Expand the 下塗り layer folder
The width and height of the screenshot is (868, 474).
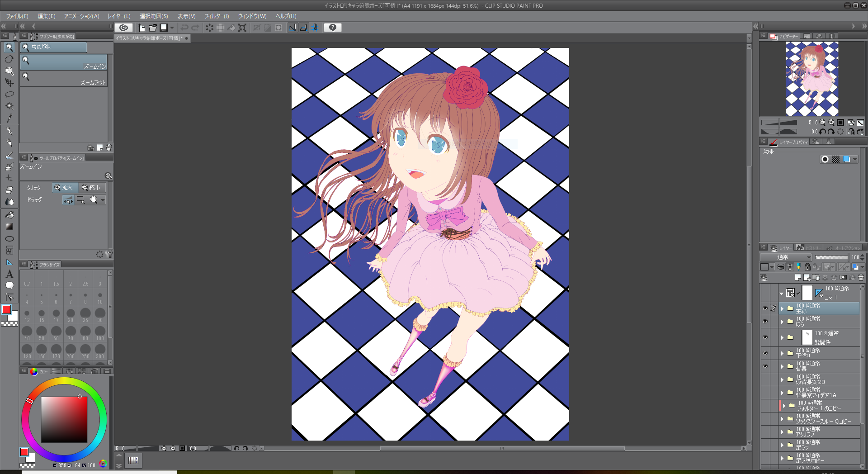point(782,353)
